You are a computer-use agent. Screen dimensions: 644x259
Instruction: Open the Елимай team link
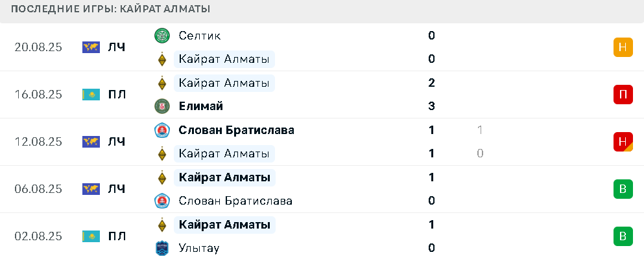(x=201, y=107)
